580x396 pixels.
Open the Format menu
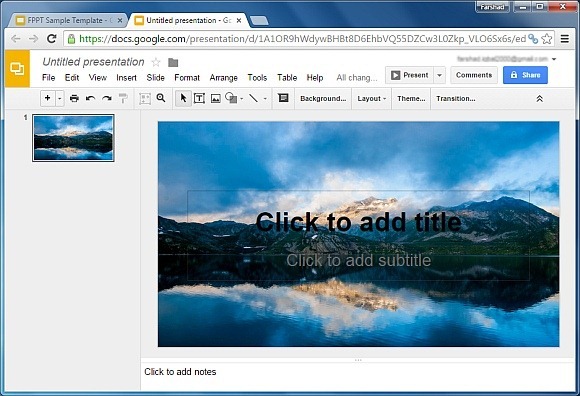point(187,78)
